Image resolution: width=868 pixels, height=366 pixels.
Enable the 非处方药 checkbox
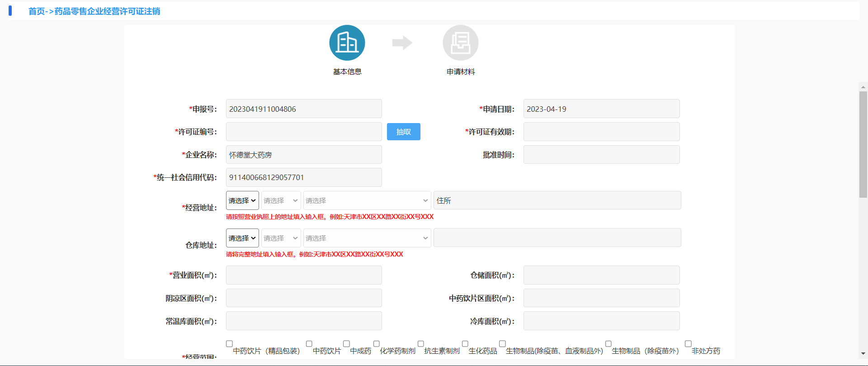pyautogui.click(x=688, y=344)
